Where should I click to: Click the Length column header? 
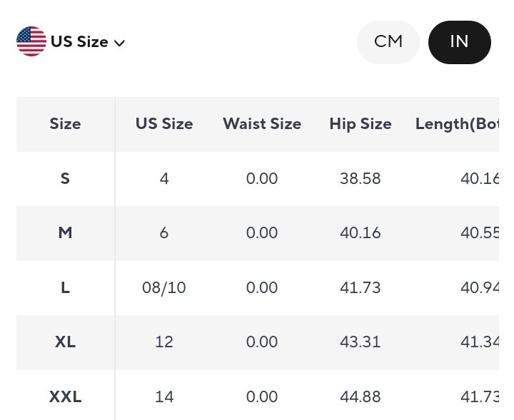coord(457,124)
